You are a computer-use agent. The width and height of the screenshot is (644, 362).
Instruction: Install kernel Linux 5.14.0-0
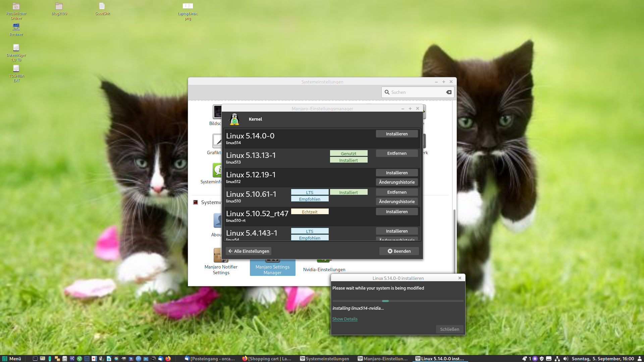click(397, 134)
